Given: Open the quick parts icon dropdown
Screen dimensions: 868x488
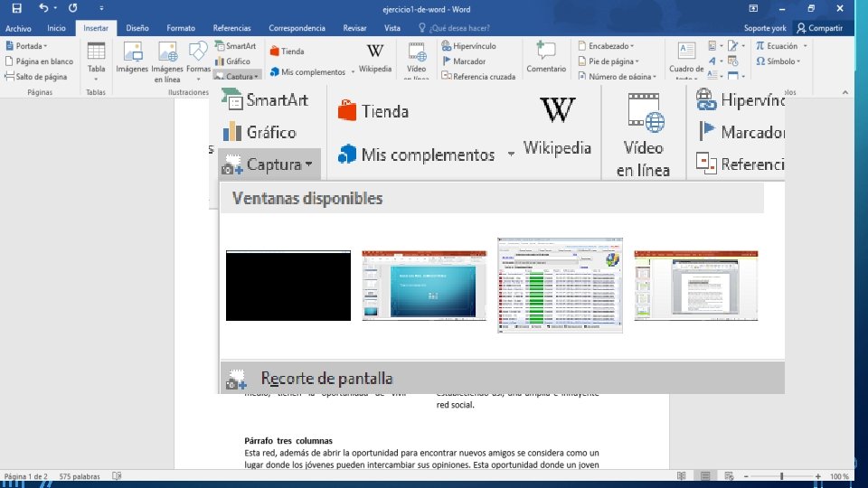Looking at the screenshot, I should pyautogui.click(x=715, y=46).
